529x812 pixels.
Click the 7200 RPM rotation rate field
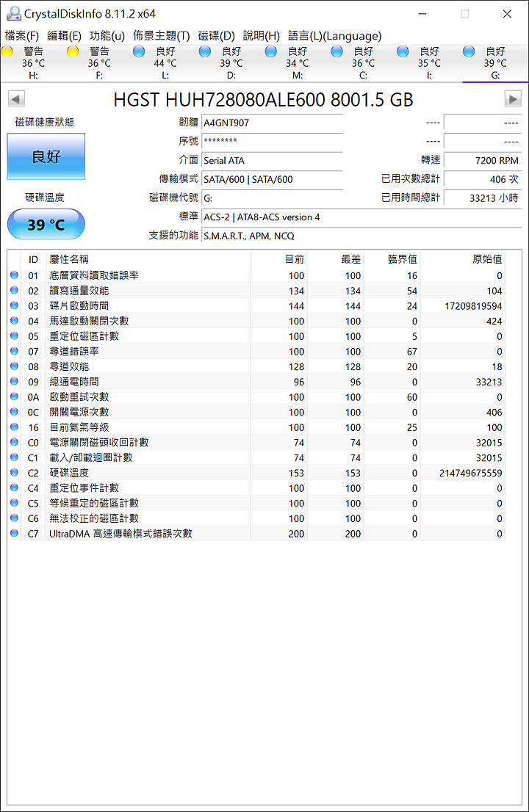click(483, 160)
